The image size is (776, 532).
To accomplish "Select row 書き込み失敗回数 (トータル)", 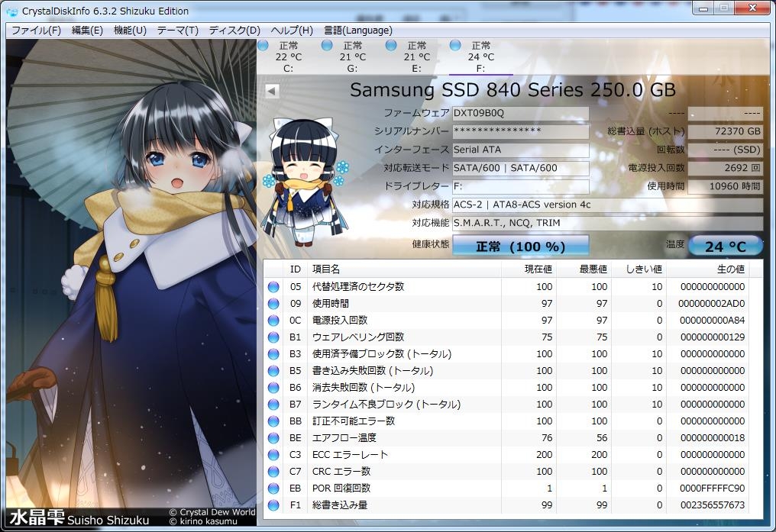I will pyautogui.click(x=507, y=371).
